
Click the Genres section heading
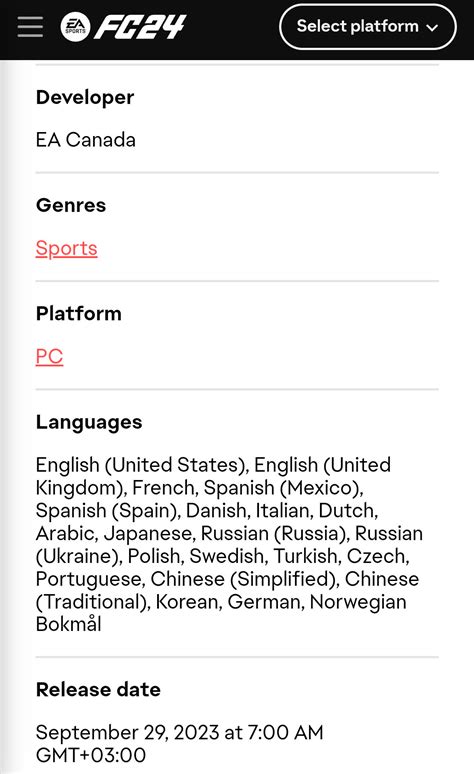point(71,205)
